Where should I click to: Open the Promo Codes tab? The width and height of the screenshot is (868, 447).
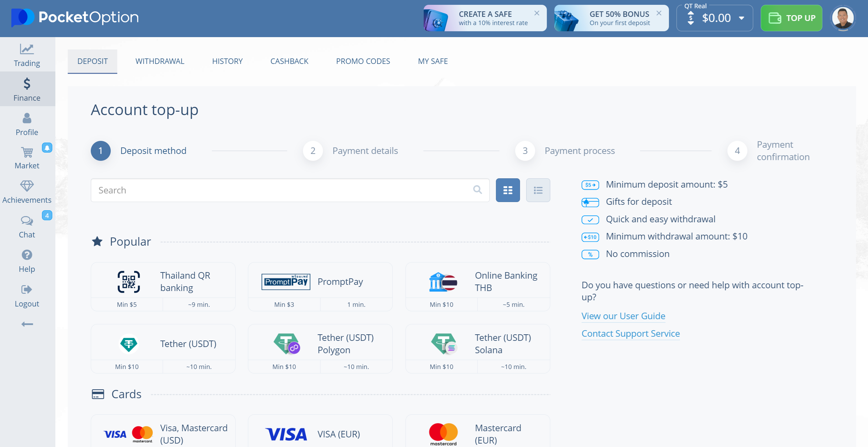[x=363, y=61]
